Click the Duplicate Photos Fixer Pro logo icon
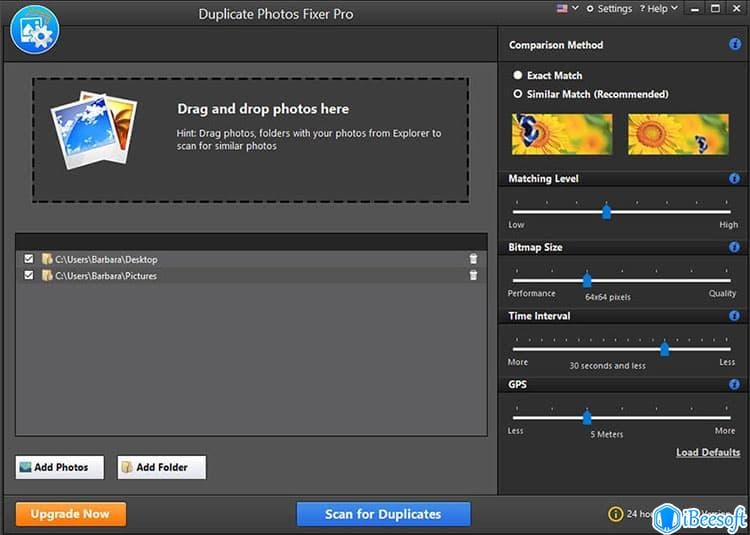 34,30
